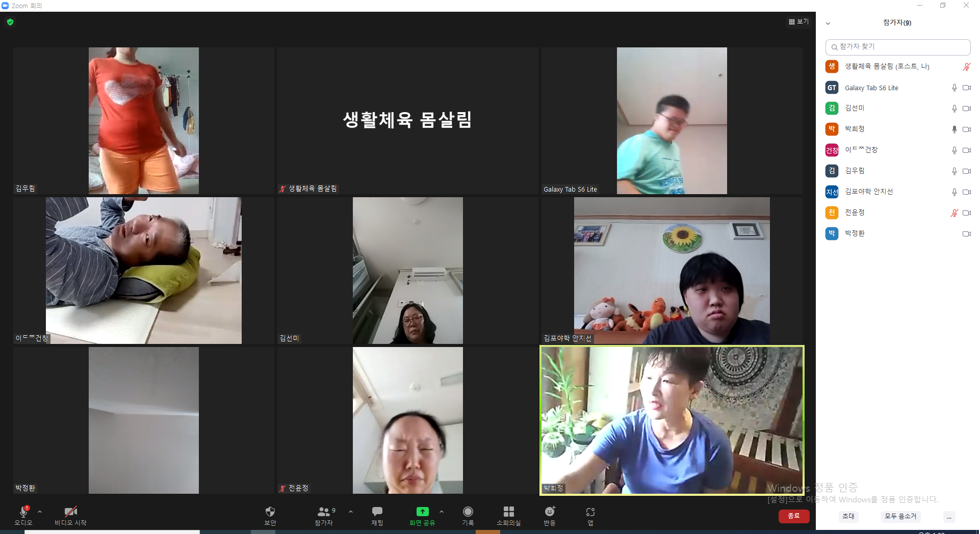
Task: Expand arrow next to 참가자 button
Action: pyautogui.click(x=351, y=512)
